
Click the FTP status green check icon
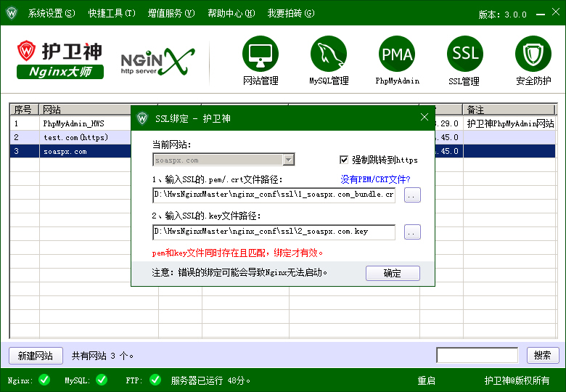click(x=155, y=380)
